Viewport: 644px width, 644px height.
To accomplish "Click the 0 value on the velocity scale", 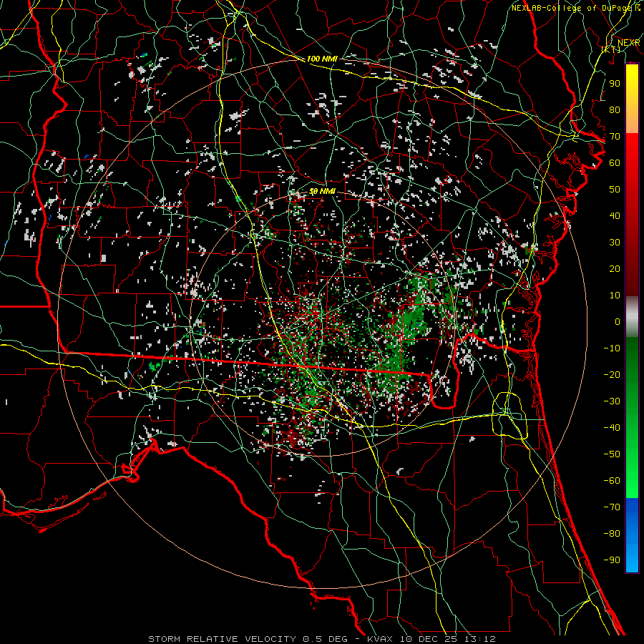I will 618,321.
